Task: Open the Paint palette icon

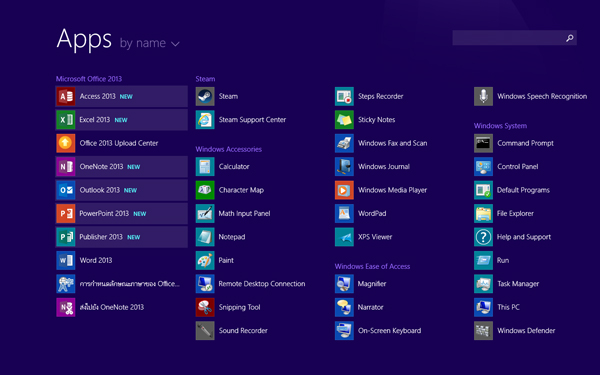Action: (x=205, y=260)
